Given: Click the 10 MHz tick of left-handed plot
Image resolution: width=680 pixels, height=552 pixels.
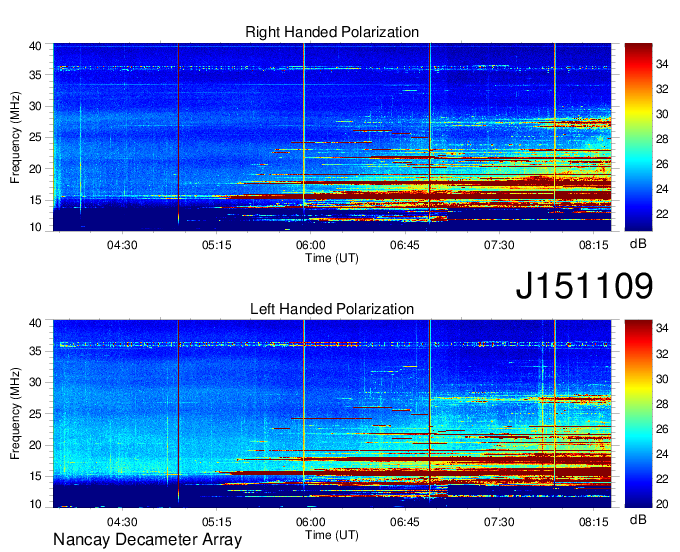Looking at the screenshot, I should [x=35, y=504].
